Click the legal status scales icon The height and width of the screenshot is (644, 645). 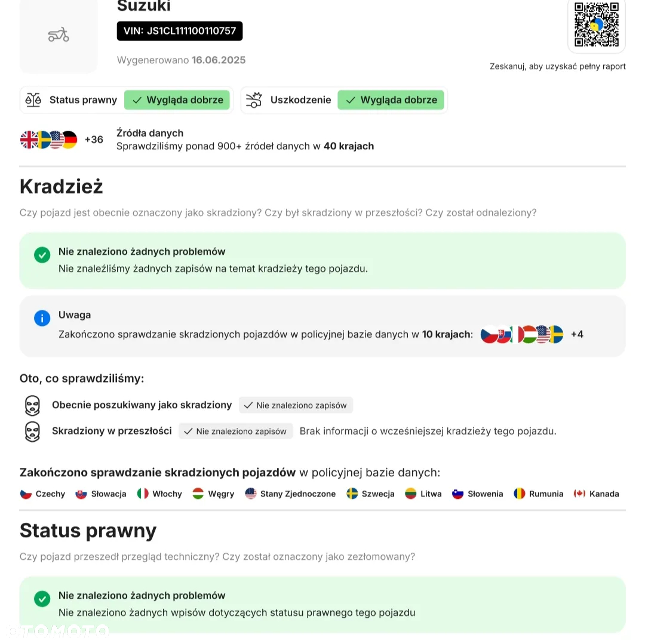point(33,100)
